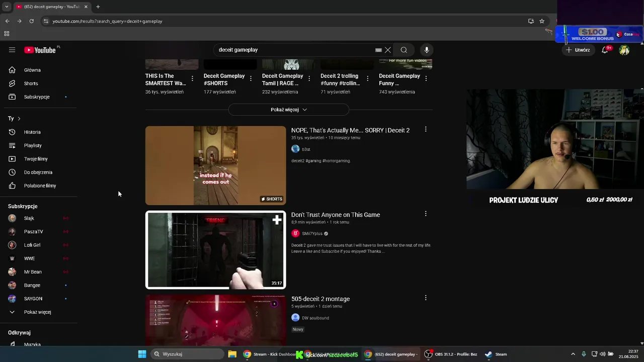
Task: Open the taskbar volume icon
Action: 603,354
